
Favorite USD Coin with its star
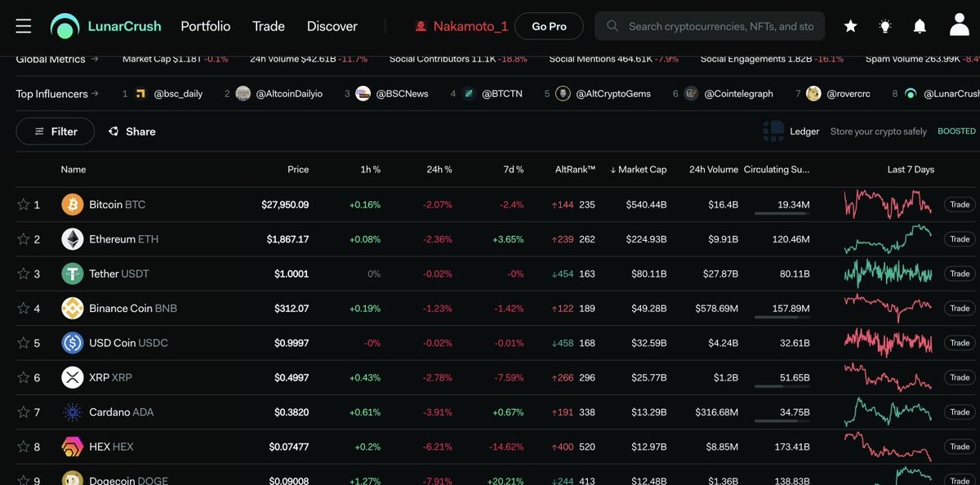pyautogui.click(x=23, y=343)
